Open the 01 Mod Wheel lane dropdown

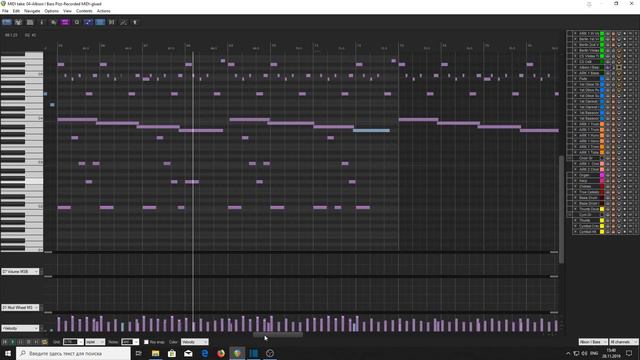[x=20, y=307]
